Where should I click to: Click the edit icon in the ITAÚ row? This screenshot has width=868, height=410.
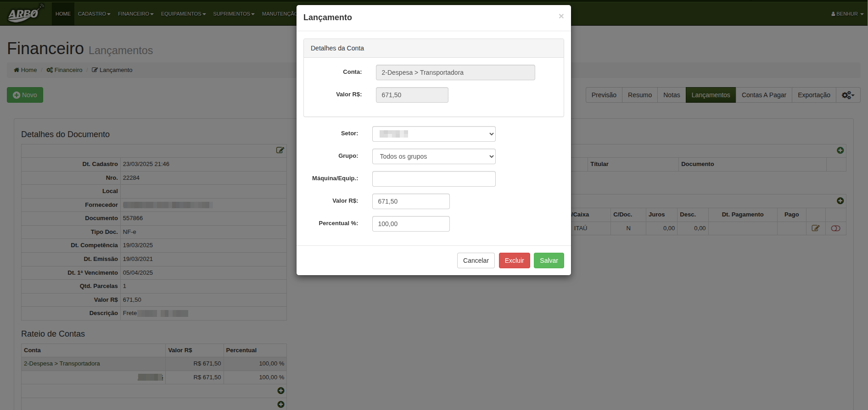click(x=815, y=228)
